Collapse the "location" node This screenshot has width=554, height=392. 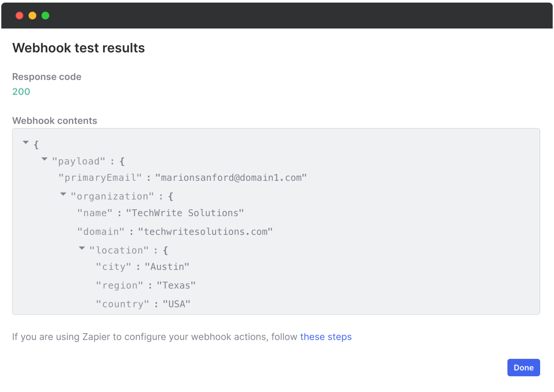(x=82, y=248)
